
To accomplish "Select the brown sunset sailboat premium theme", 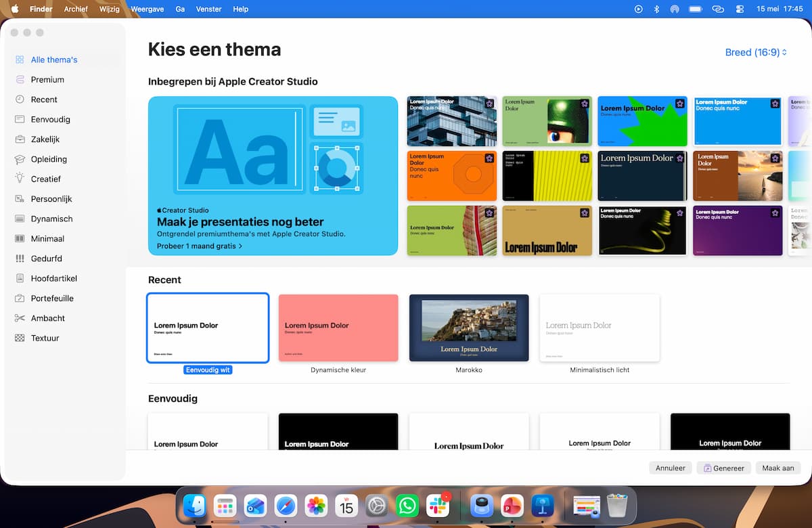I will tap(738, 176).
